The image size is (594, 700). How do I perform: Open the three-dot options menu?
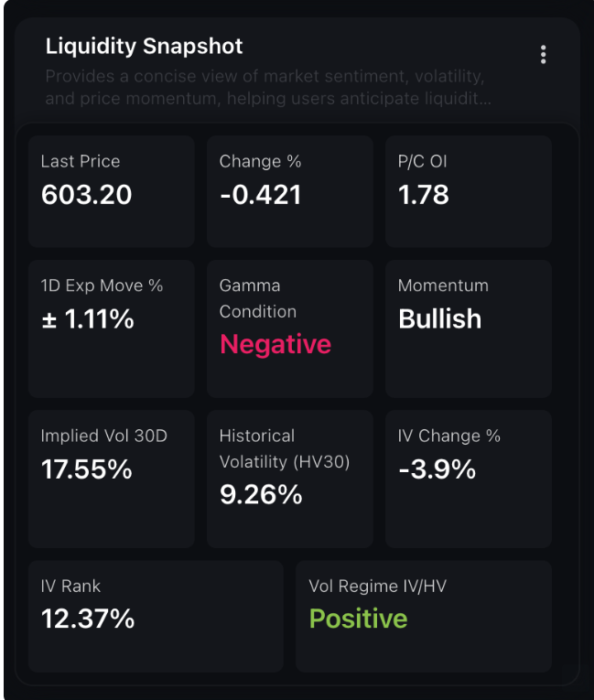click(544, 55)
